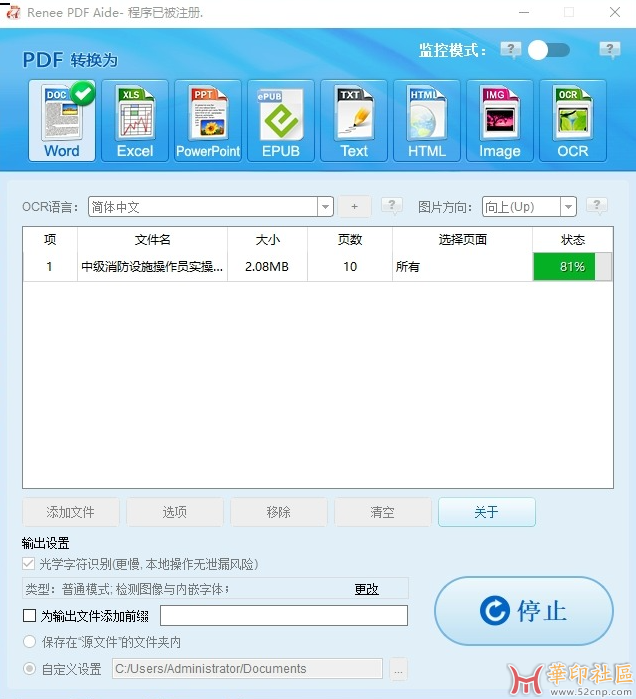Click the 81% progress bar
The height and width of the screenshot is (699, 636).
pos(572,267)
